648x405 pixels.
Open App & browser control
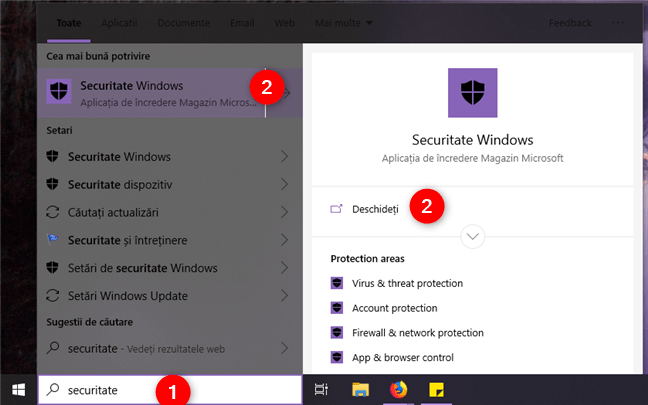(x=403, y=357)
